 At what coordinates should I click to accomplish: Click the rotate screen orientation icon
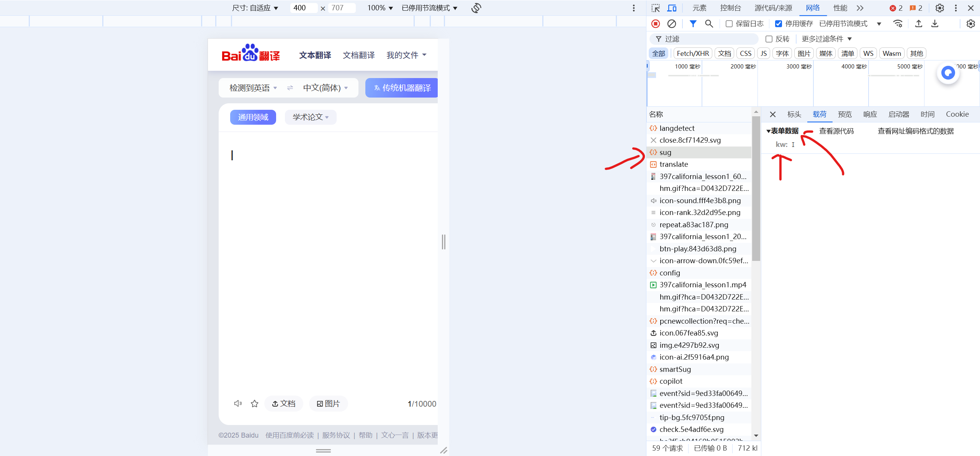point(476,8)
